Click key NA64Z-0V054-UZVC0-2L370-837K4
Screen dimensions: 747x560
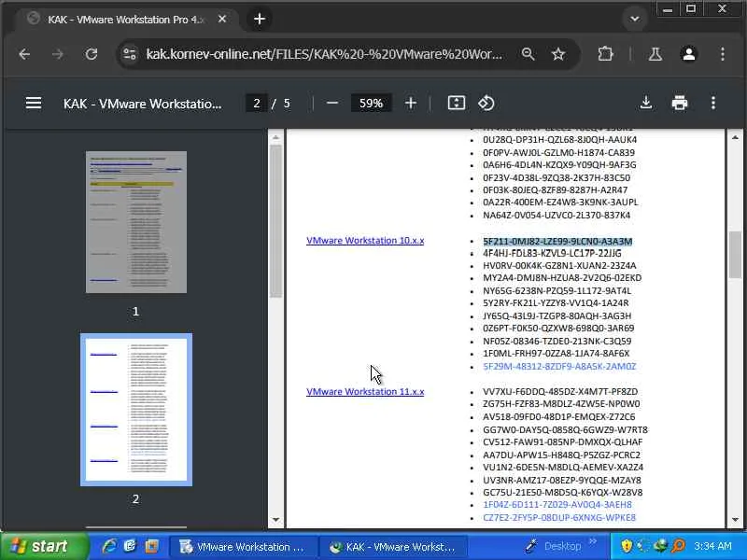[557, 216]
